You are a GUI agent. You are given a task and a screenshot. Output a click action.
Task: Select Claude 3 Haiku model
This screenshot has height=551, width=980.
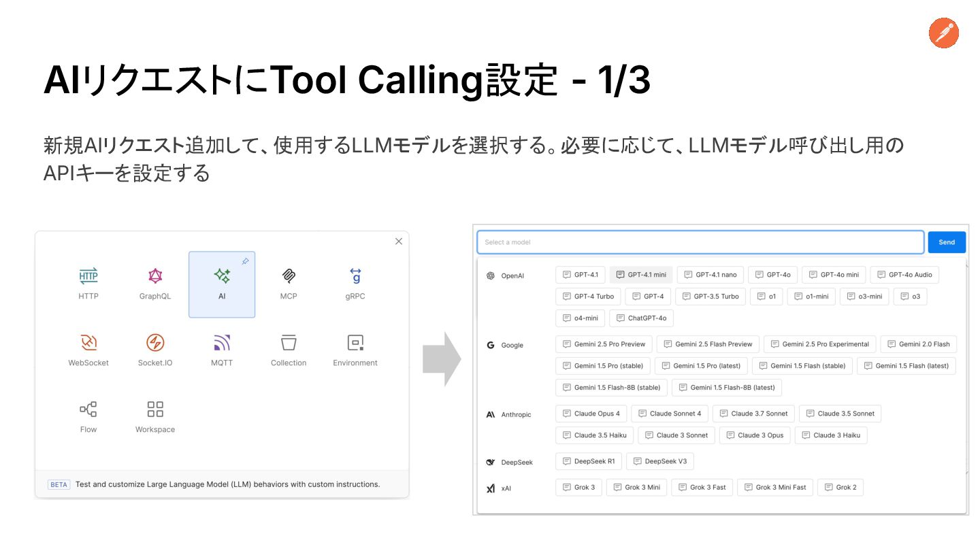831,435
